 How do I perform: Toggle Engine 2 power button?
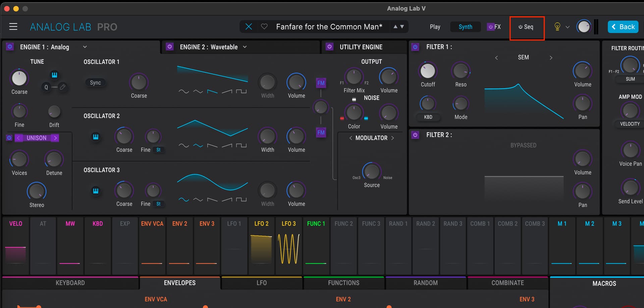coord(170,47)
